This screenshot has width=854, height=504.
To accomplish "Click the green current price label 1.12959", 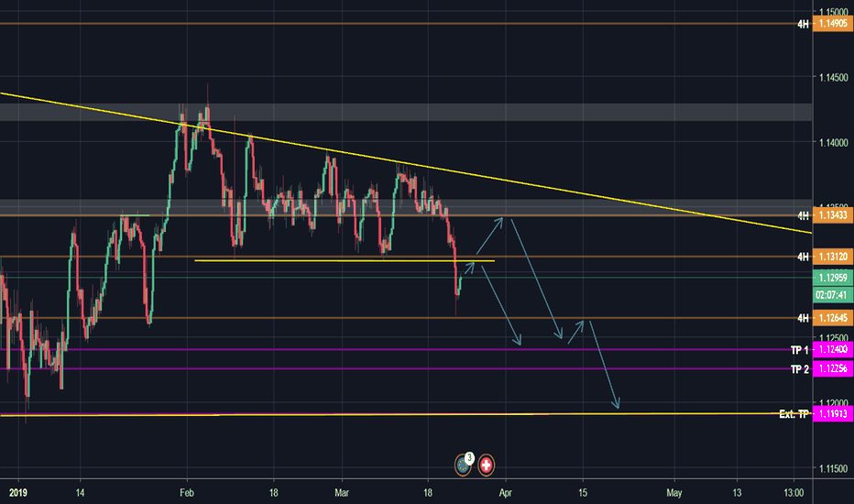I will pyautogui.click(x=833, y=278).
